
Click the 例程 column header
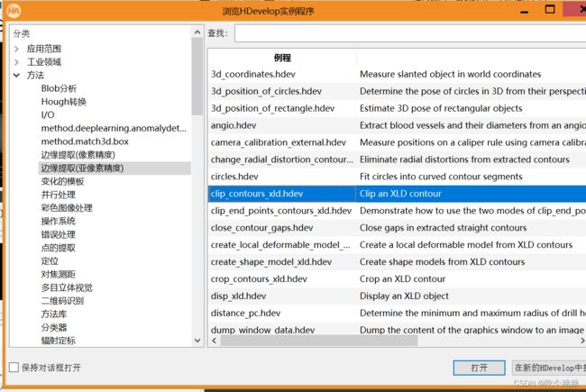282,58
